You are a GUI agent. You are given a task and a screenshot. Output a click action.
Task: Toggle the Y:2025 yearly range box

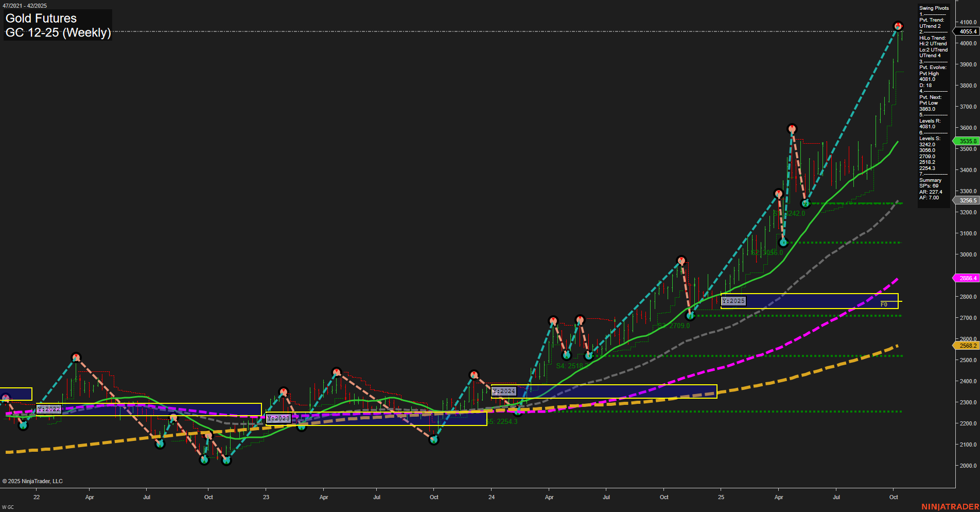(x=734, y=300)
